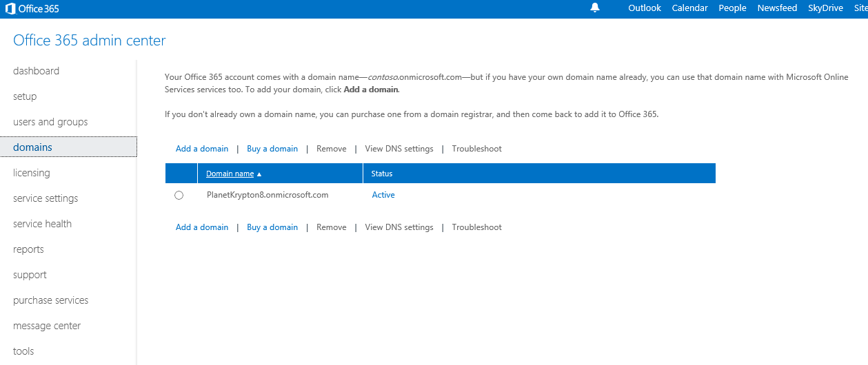Open service settings page
The image size is (868, 365).
click(46, 198)
